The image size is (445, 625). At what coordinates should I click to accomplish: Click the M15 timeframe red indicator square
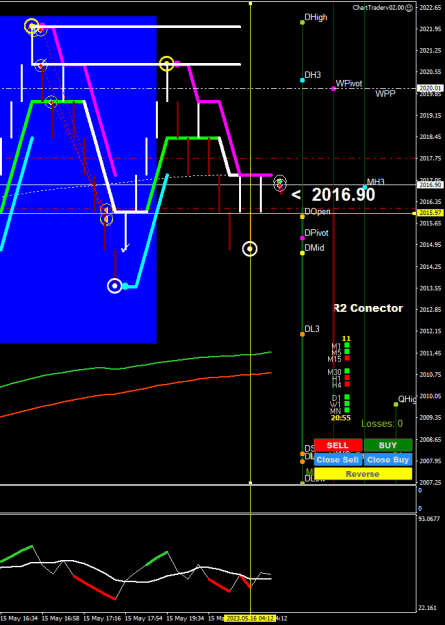coord(347,358)
